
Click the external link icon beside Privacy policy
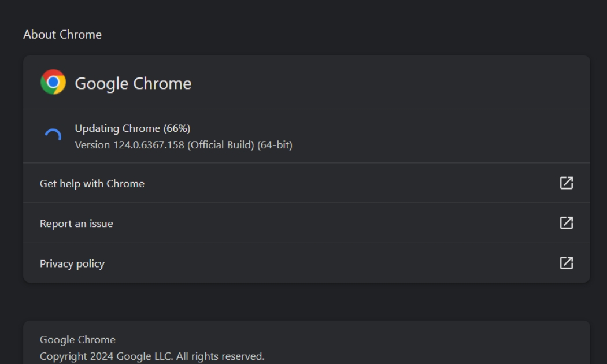567,263
